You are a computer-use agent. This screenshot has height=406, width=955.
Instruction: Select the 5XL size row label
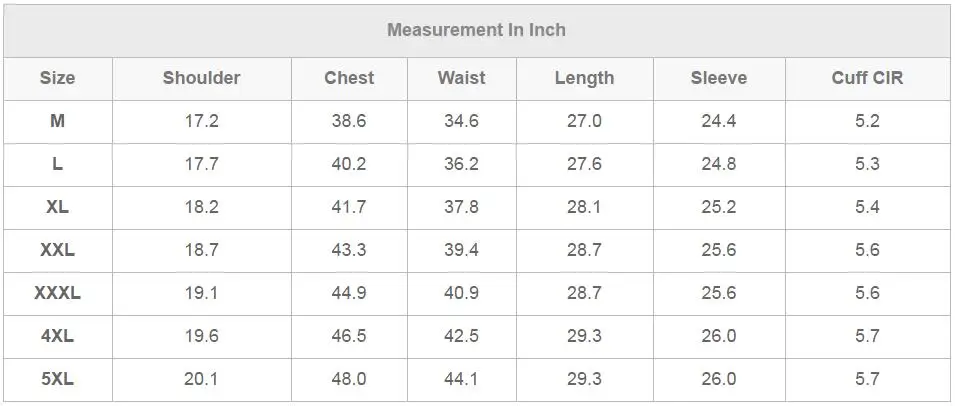pyautogui.click(x=57, y=379)
